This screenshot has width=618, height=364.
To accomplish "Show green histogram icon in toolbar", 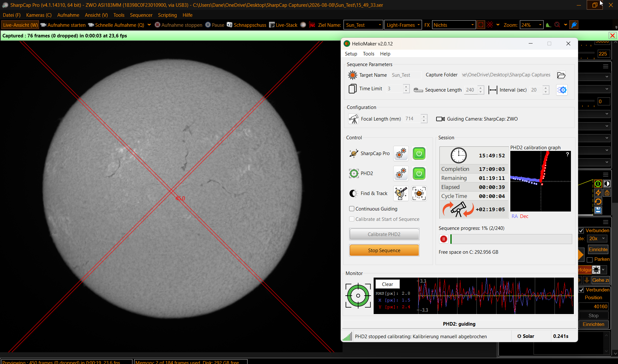I will (x=548, y=25).
